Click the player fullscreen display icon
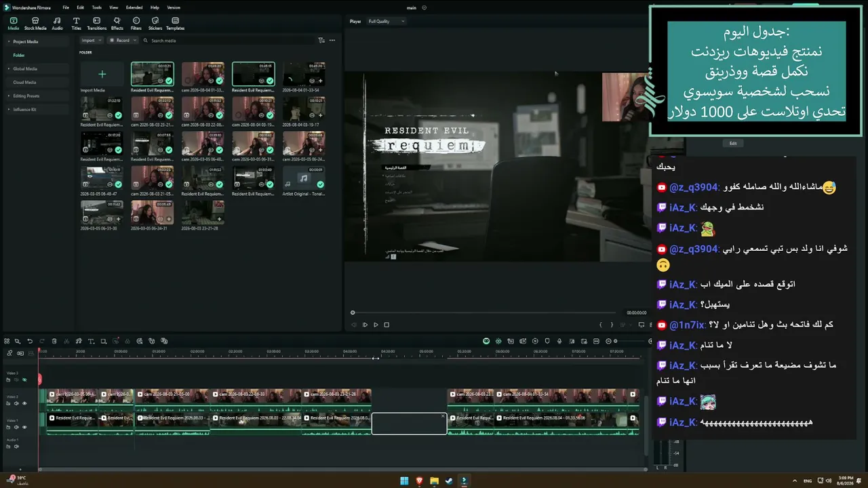868x488 pixels. pyautogui.click(x=642, y=325)
